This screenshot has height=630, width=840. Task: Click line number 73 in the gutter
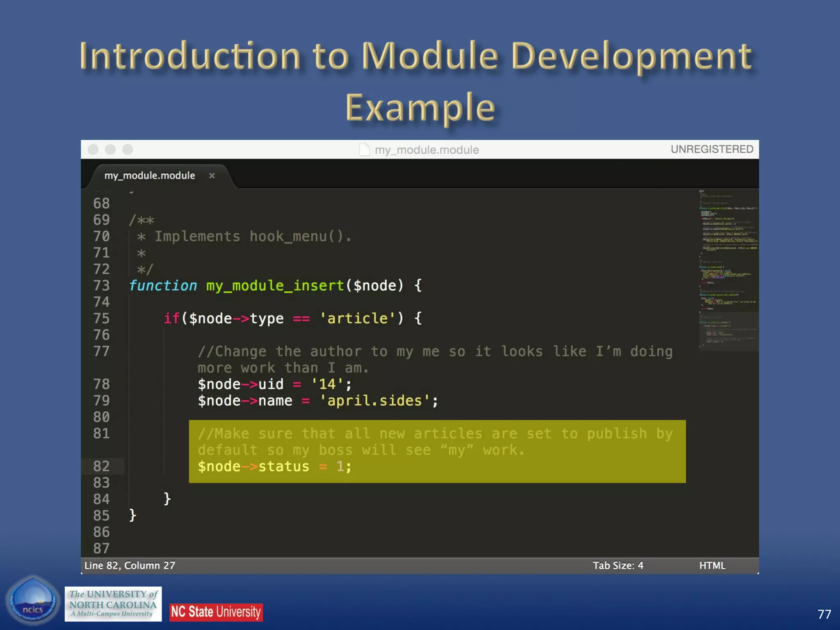(101, 285)
